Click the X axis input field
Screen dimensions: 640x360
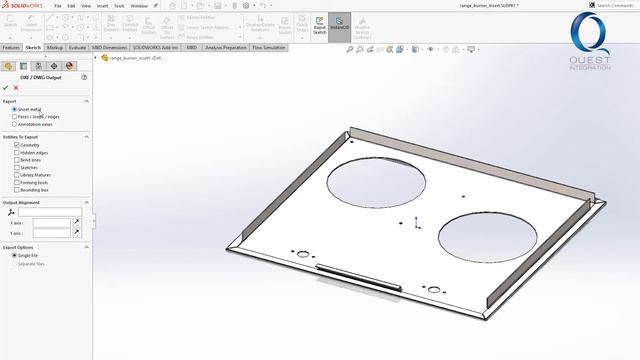click(52, 223)
